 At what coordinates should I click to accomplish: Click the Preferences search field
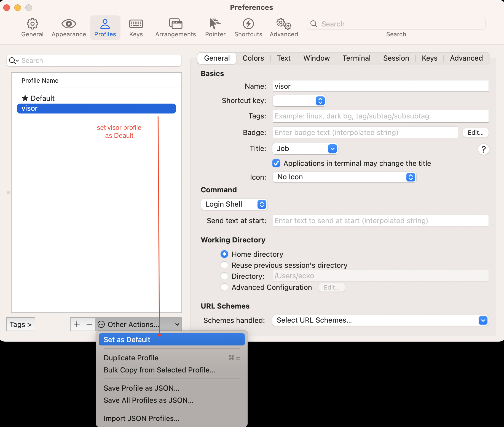click(x=396, y=24)
